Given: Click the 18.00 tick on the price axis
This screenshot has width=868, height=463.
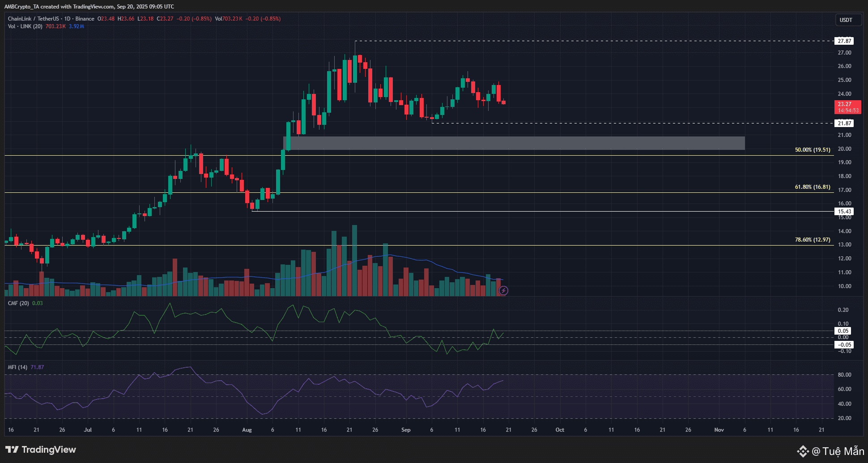Looking at the screenshot, I should pos(845,176).
